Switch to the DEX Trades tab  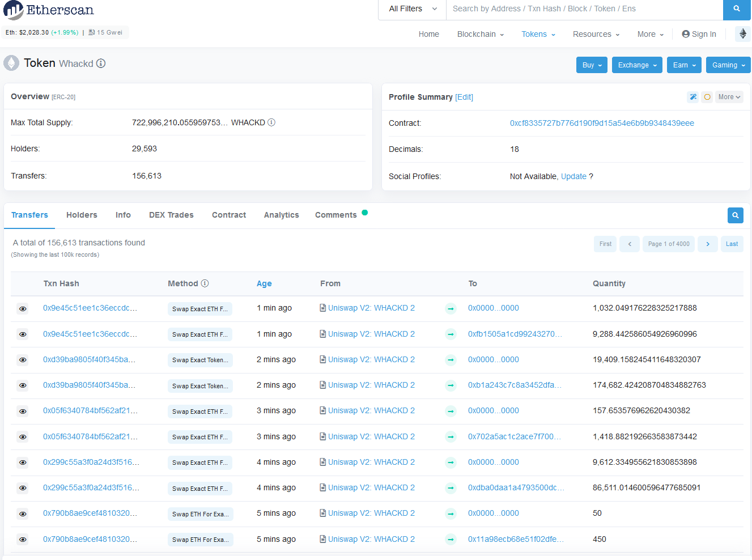click(171, 215)
